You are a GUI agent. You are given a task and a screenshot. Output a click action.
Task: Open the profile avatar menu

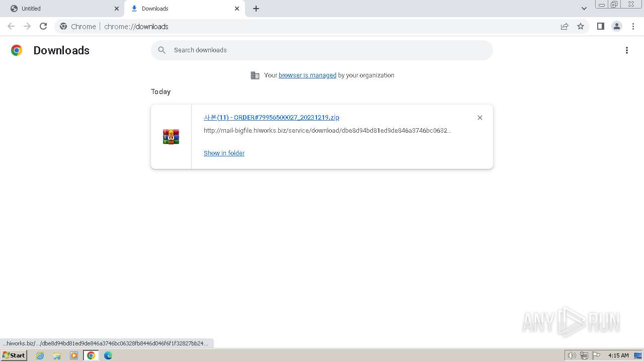(617, 26)
